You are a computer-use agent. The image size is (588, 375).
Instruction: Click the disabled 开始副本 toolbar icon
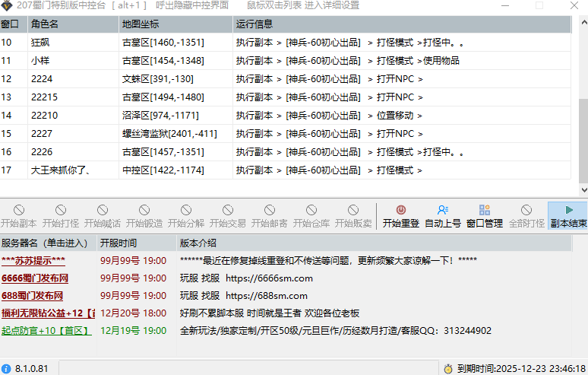[19, 211]
